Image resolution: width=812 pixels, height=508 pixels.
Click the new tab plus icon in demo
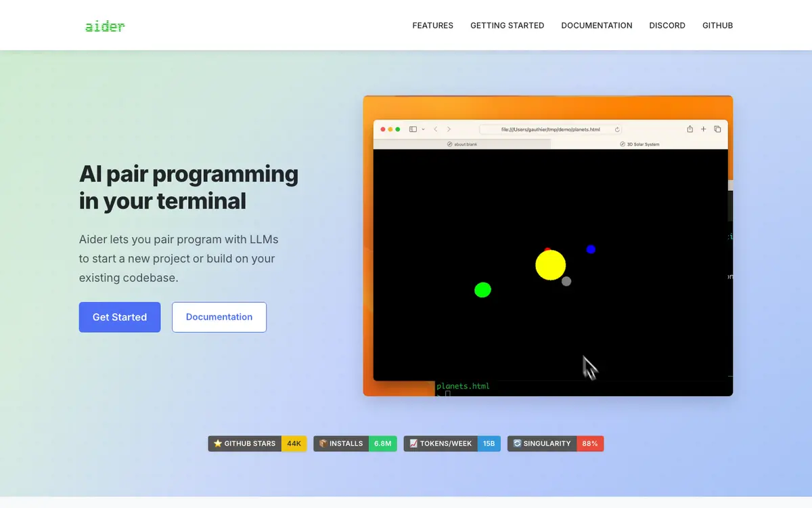(704, 129)
